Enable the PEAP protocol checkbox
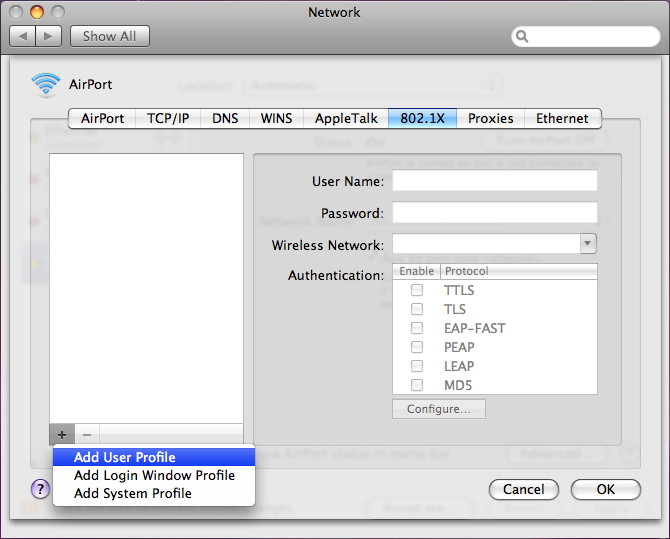Screen dimensions: 670x539 417,347
